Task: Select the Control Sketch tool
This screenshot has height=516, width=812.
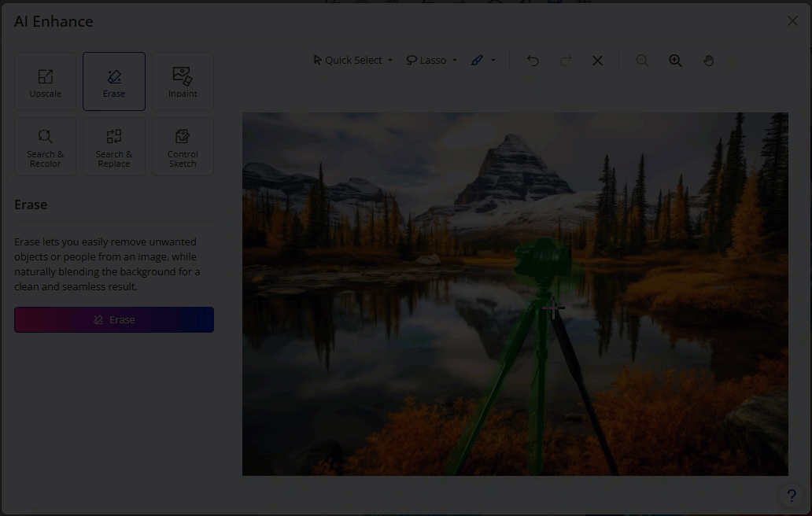Action: [183, 146]
